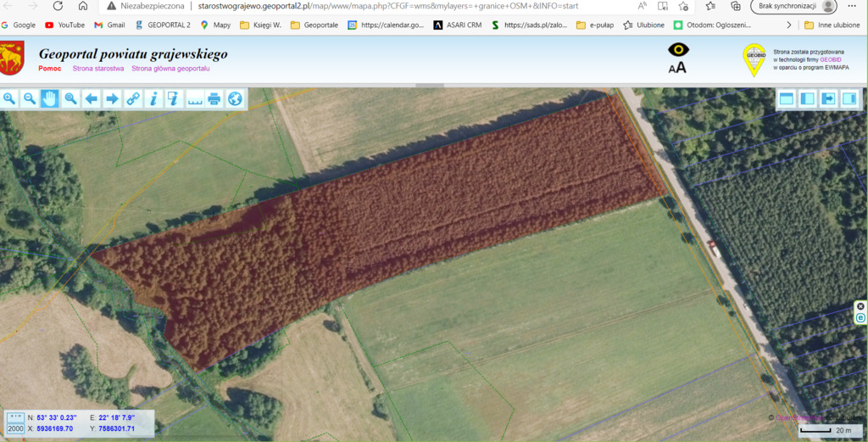Activate the hand pan tool
Screen dimensions: 868x442
[50, 98]
